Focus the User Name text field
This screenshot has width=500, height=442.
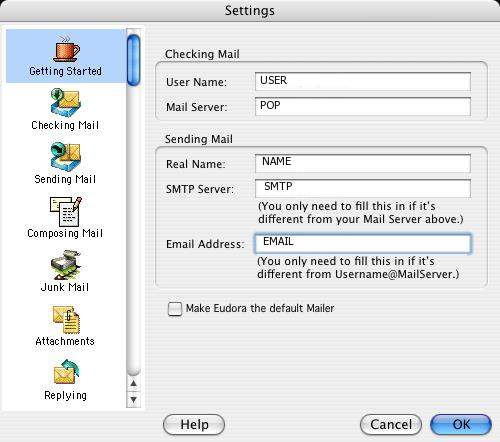363,81
